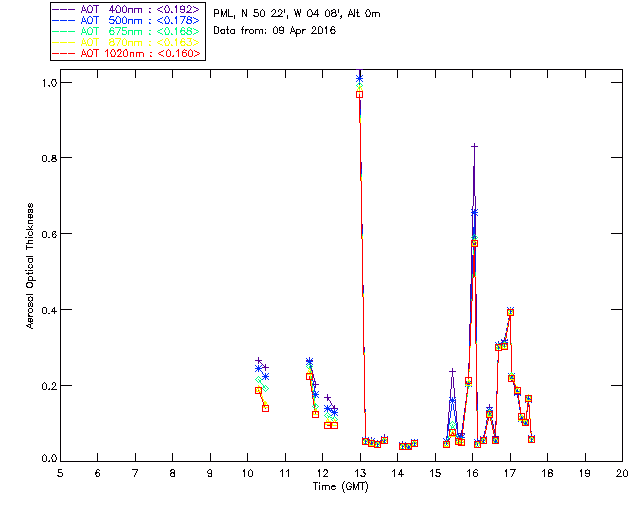Click the blue asterisk marker at the 16h peak near 0.66
Image resolution: width=640 pixels, height=512 pixels.
[x=474, y=212]
